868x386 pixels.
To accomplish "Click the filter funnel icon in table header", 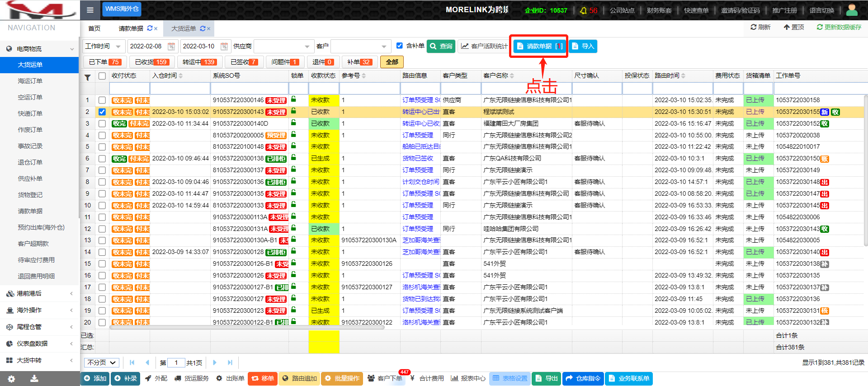I will point(88,77).
